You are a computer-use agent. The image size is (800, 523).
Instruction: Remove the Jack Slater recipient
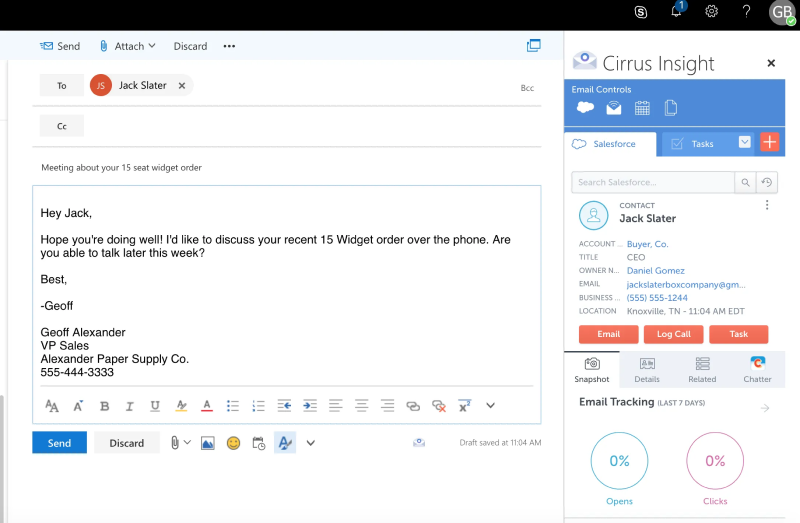coord(182,86)
